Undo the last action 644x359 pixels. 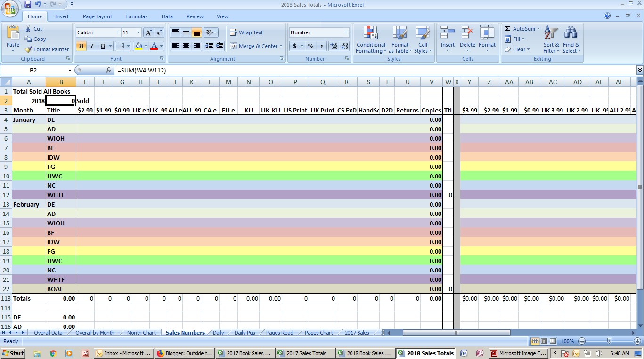click(x=38, y=4)
